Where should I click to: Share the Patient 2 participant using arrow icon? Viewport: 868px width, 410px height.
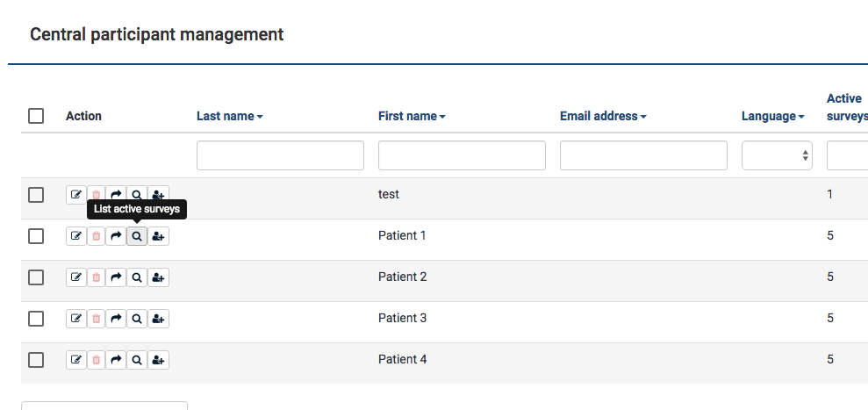point(117,277)
